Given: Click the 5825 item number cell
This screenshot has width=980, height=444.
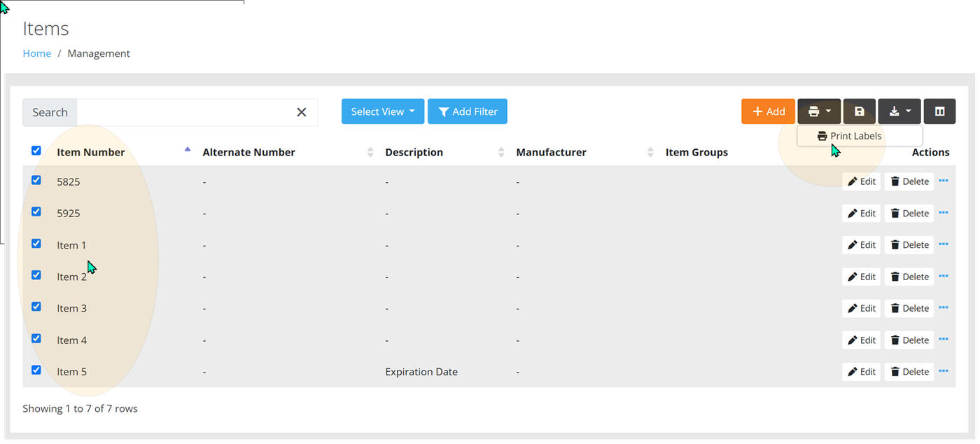Looking at the screenshot, I should pos(69,182).
